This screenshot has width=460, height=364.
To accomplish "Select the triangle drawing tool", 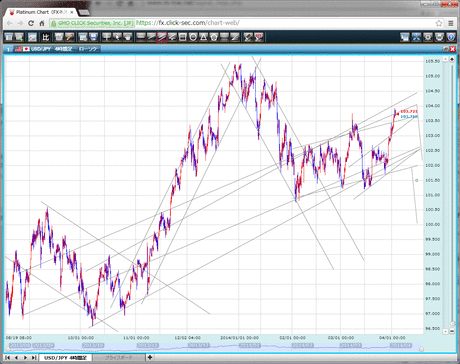I will click(x=203, y=37).
